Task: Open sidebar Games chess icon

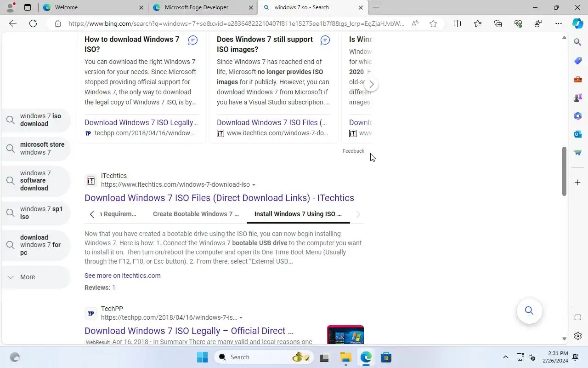Action: (x=578, y=98)
